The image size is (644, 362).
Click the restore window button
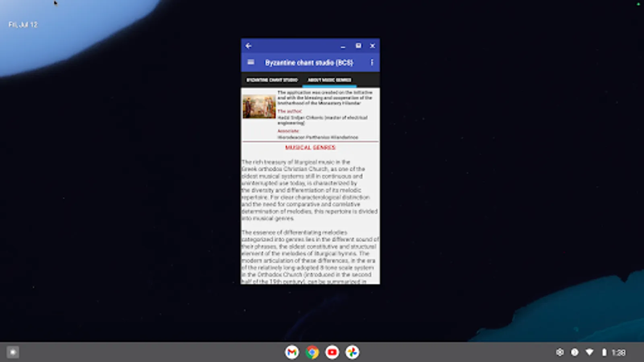coord(358,46)
